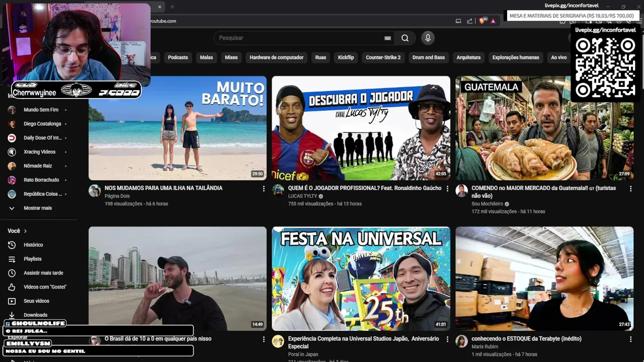644x362 pixels.
Task: Click the Seus vídeos play icon
Action: click(x=12, y=301)
